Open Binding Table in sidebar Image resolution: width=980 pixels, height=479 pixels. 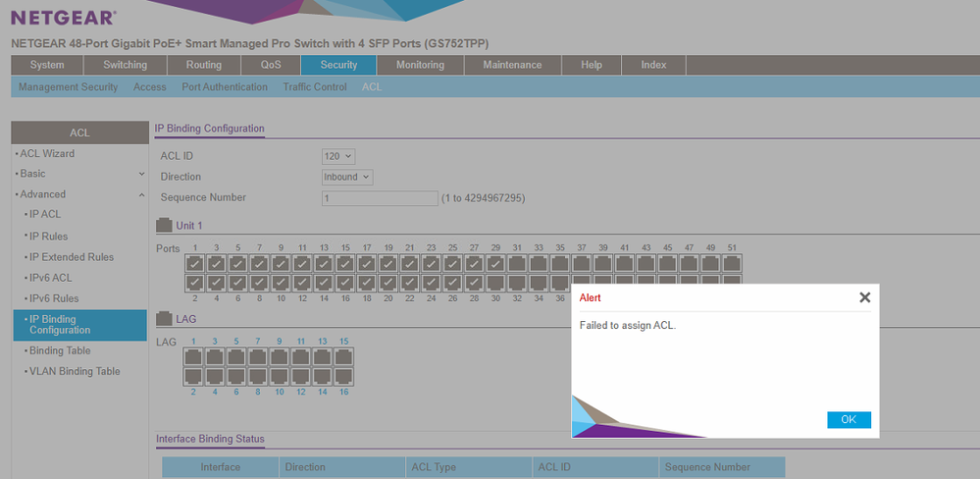point(60,350)
